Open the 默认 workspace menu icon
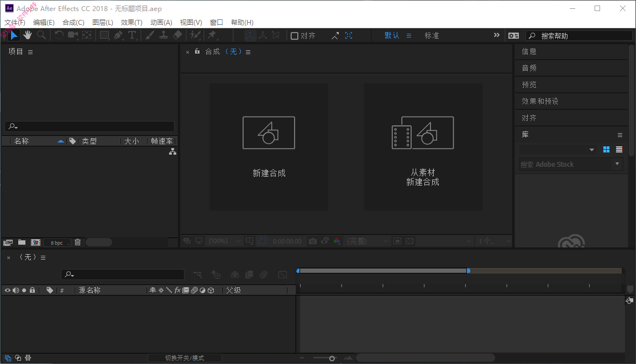The image size is (636, 364). [x=409, y=36]
